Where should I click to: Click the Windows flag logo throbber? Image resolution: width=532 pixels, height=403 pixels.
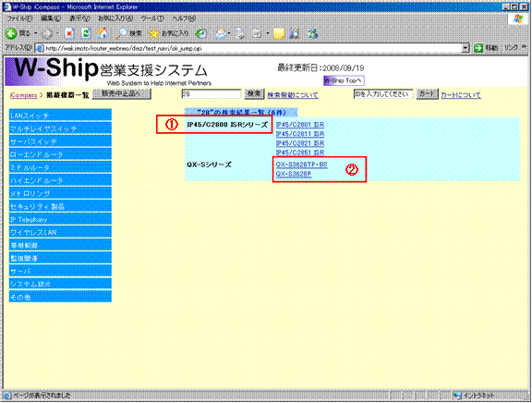[518, 18]
